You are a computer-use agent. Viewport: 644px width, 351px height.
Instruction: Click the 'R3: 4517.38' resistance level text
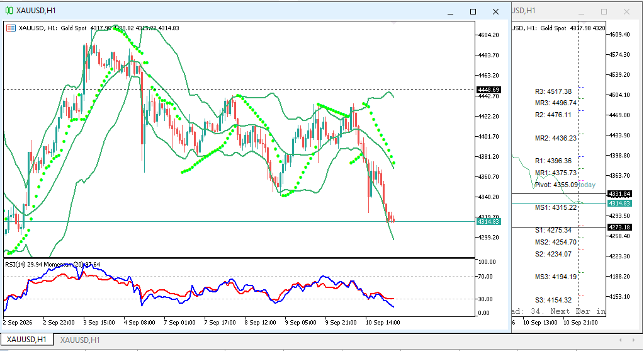coord(553,91)
